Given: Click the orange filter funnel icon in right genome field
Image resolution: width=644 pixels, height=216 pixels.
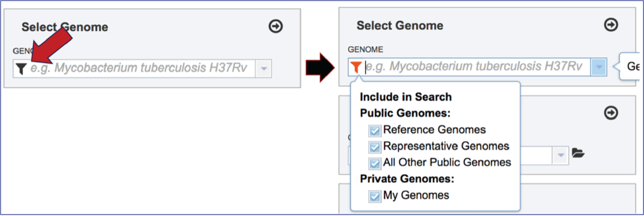Looking at the screenshot, I should pos(356,68).
